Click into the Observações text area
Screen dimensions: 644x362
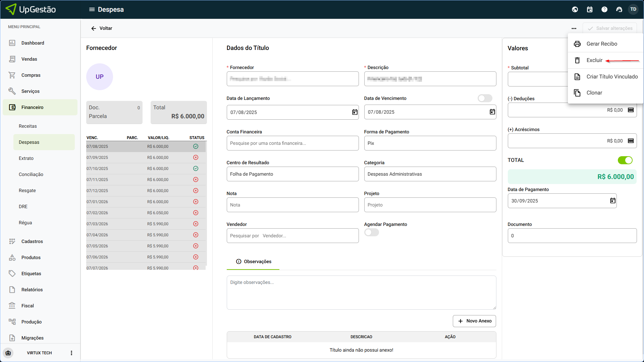[x=361, y=292]
